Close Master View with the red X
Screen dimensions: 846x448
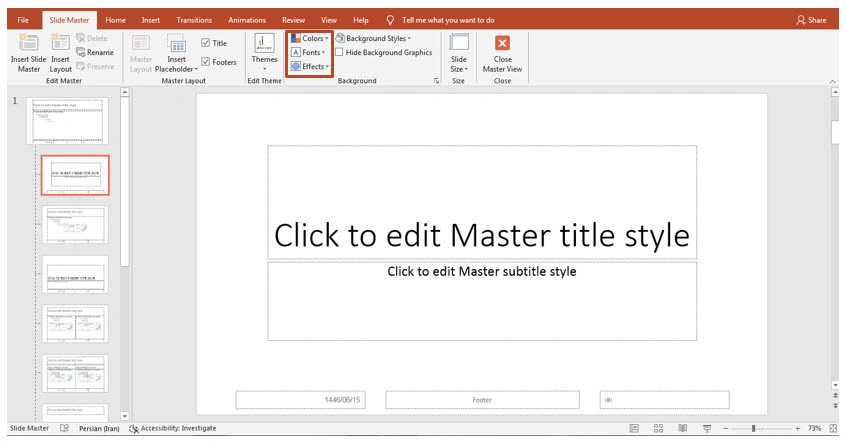click(502, 42)
